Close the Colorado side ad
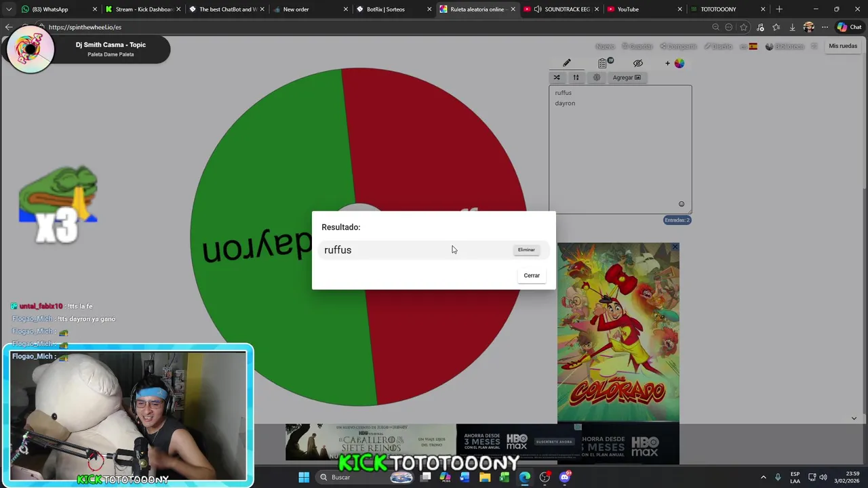 coord(675,247)
